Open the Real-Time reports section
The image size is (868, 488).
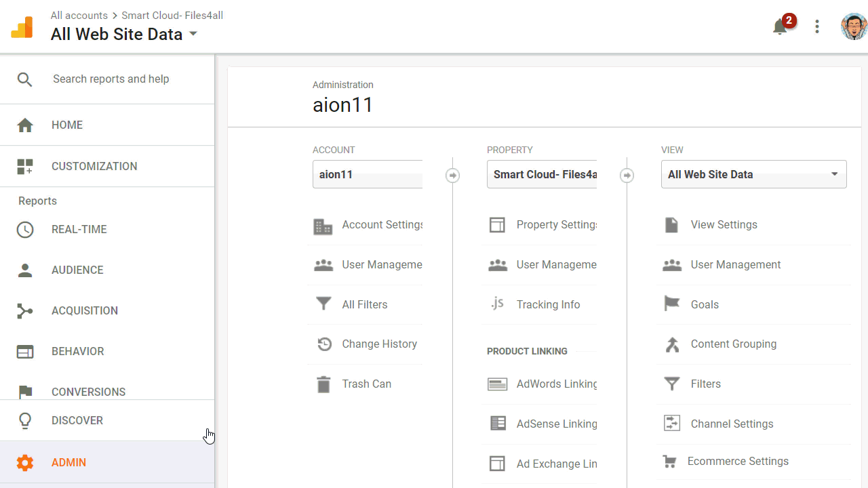point(79,229)
